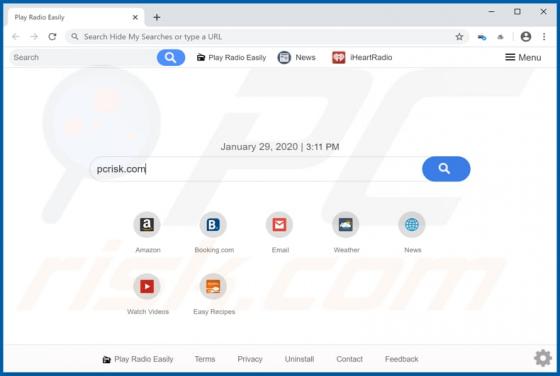Open the News toolbar link
Screen dimensions: 560x376
coord(305,57)
